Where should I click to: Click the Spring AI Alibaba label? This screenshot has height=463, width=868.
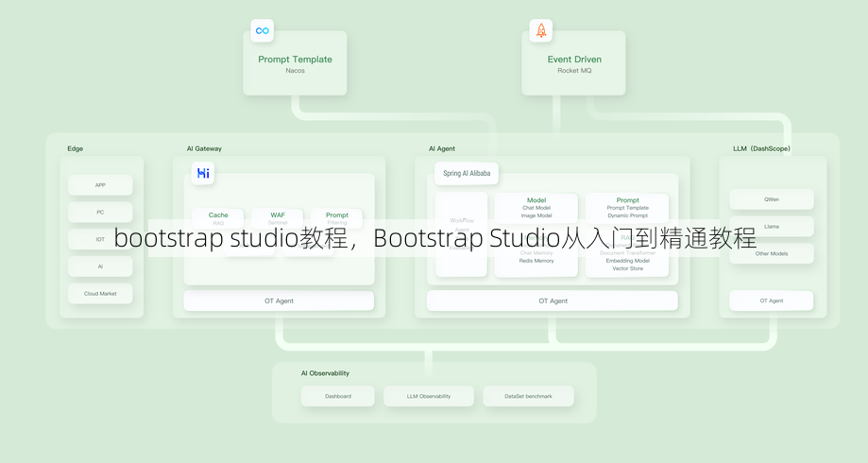tap(467, 173)
